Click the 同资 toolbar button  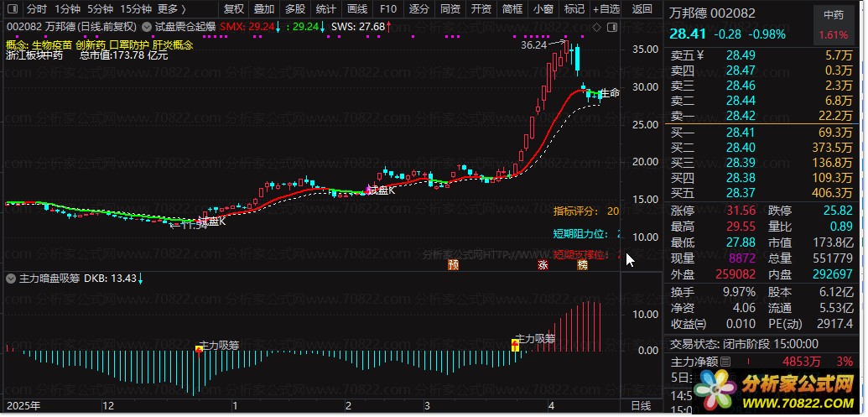pyautogui.click(x=450, y=9)
